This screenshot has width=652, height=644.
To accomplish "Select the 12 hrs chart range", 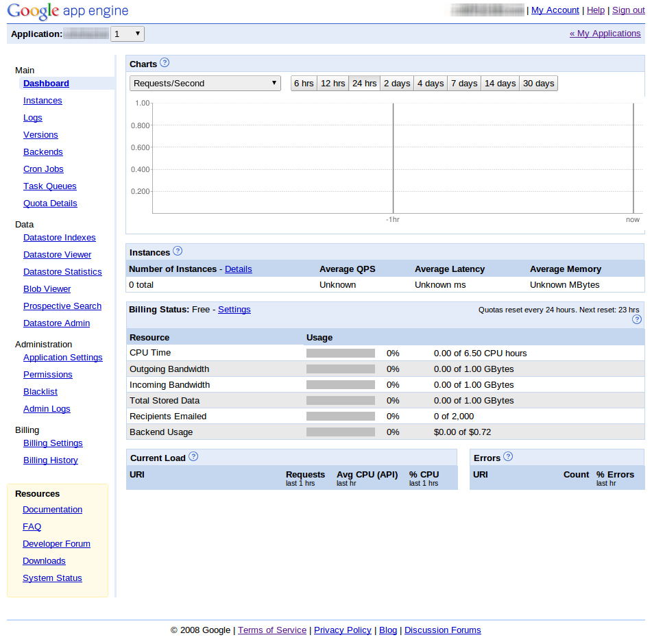I will tap(333, 83).
